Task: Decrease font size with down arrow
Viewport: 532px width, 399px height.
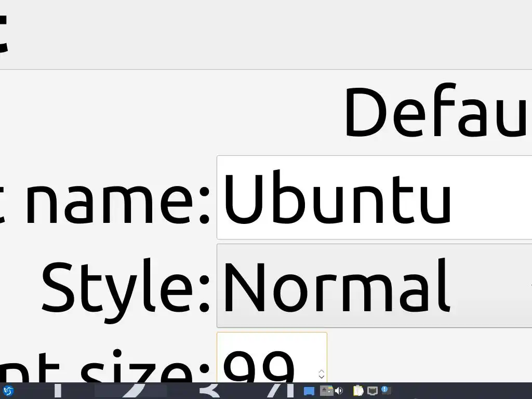Action: point(321,377)
